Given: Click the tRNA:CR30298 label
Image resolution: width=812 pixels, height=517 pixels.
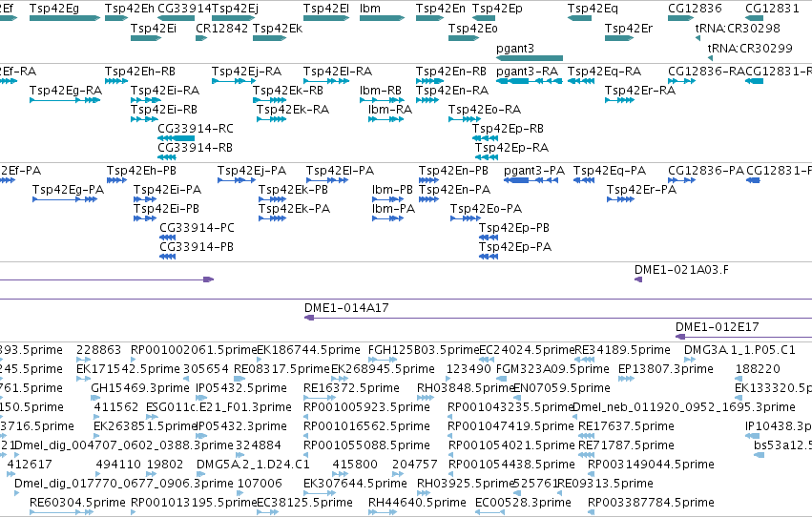Looking at the screenshot, I should [738, 29].
